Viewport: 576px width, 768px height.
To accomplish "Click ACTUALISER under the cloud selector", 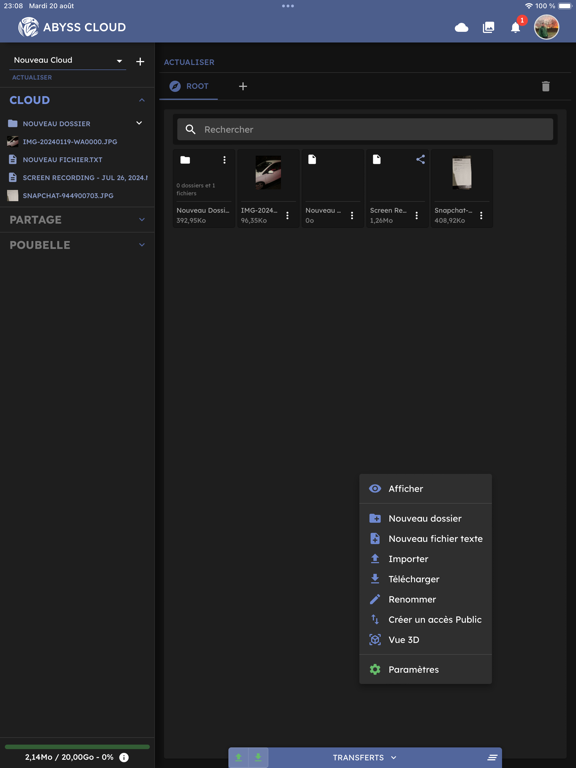I will point(32,77).
